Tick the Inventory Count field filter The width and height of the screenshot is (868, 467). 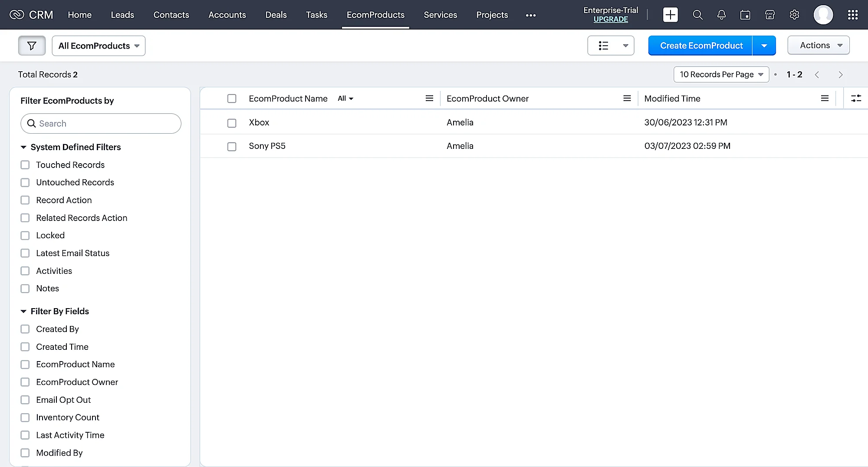coord(25,418)
